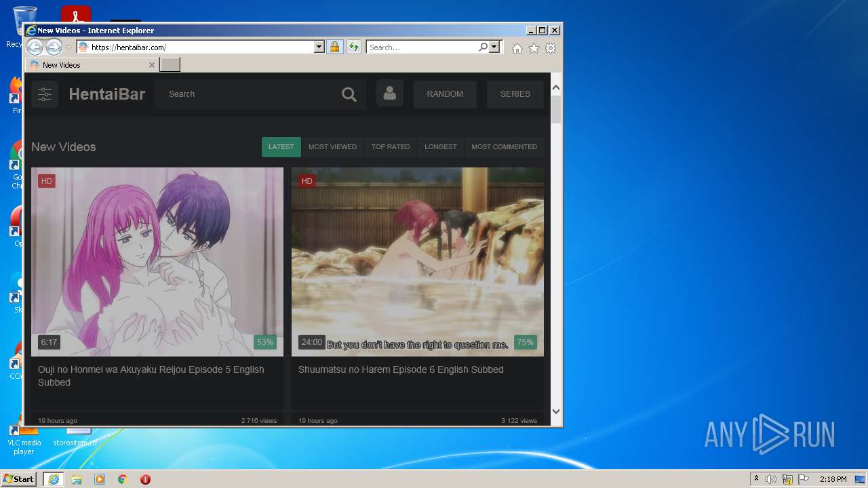This screenshot has height=488, width=868.
Task: Click the SERIES button
Action: pyautogui.click(x=515, y=94)
